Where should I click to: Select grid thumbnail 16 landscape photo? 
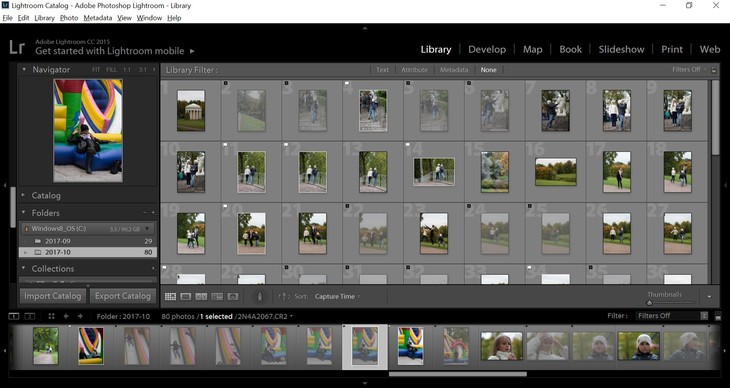click(556, 172)
